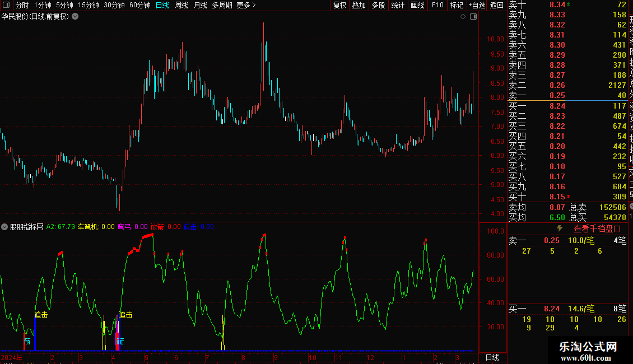
Task: Select the 买一 8.24 order book row
Action: click(567, 106)
